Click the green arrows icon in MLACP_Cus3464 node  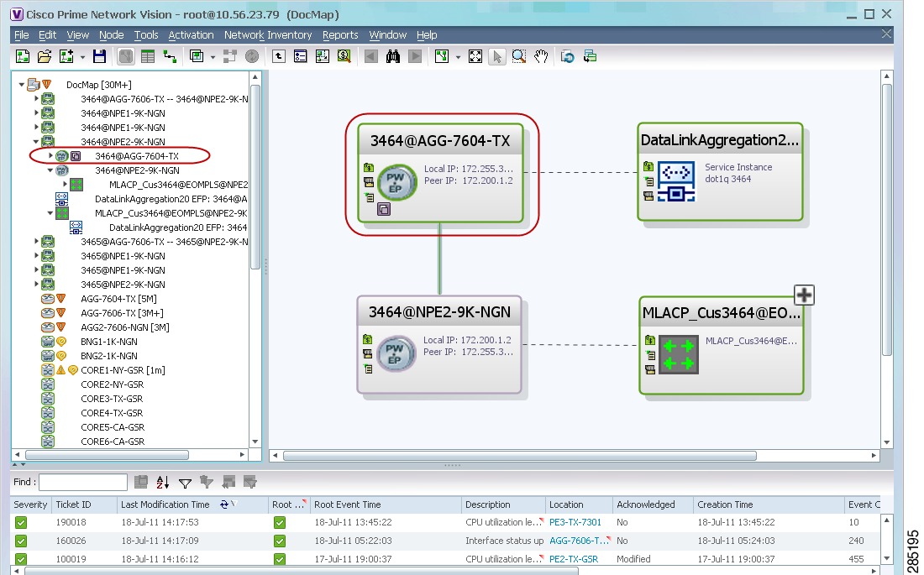(x=678, y=355)
